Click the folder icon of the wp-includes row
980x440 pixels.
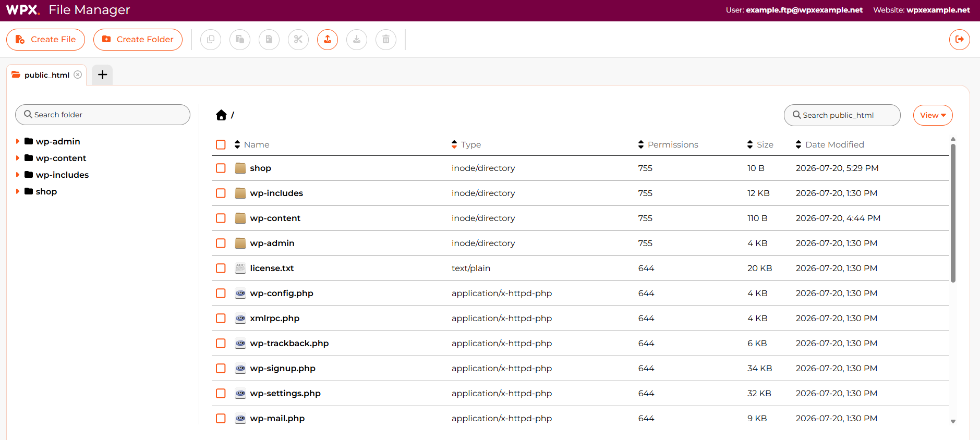tap(240, 193)
